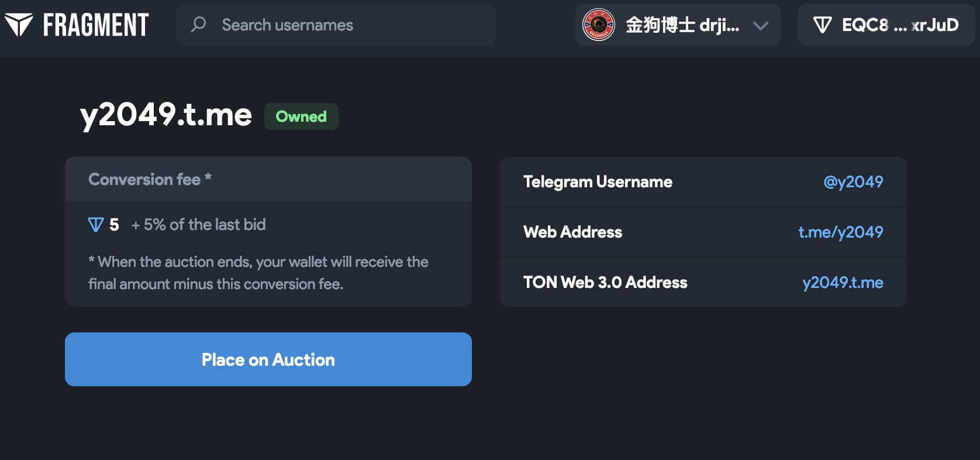This screenshot has height=460, width=980.
Task: Follow the t.me/y2049 web address link
Action: [841, 232]
